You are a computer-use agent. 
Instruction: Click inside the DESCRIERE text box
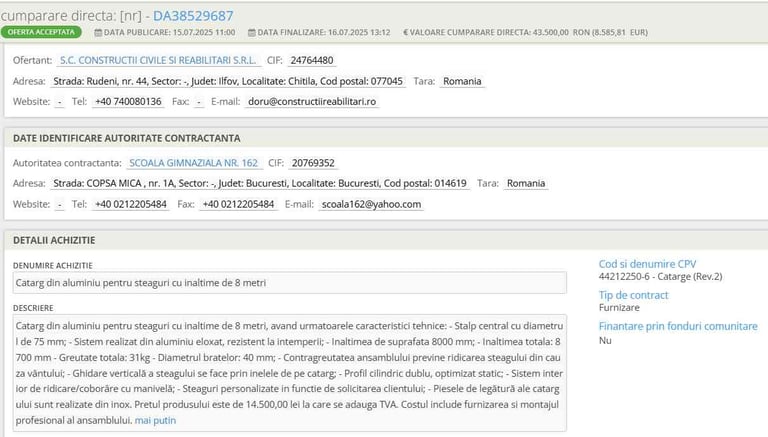click(x=289, y=373)
